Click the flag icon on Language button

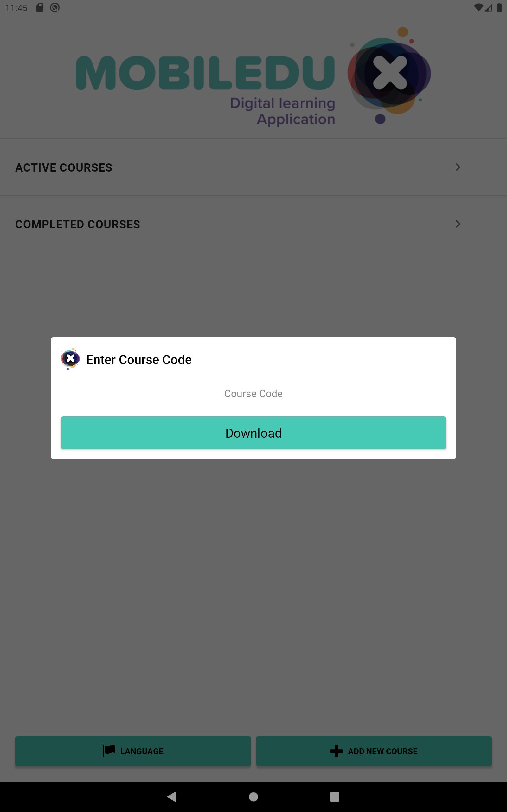[109, 751]
